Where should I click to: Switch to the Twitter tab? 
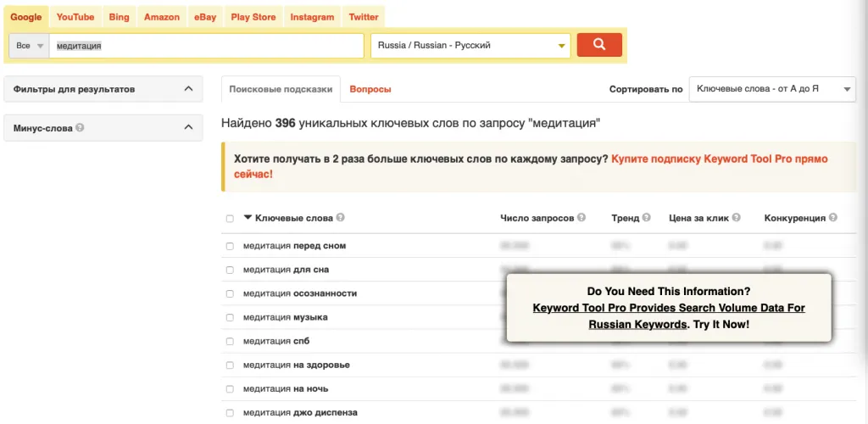[364, 17]
